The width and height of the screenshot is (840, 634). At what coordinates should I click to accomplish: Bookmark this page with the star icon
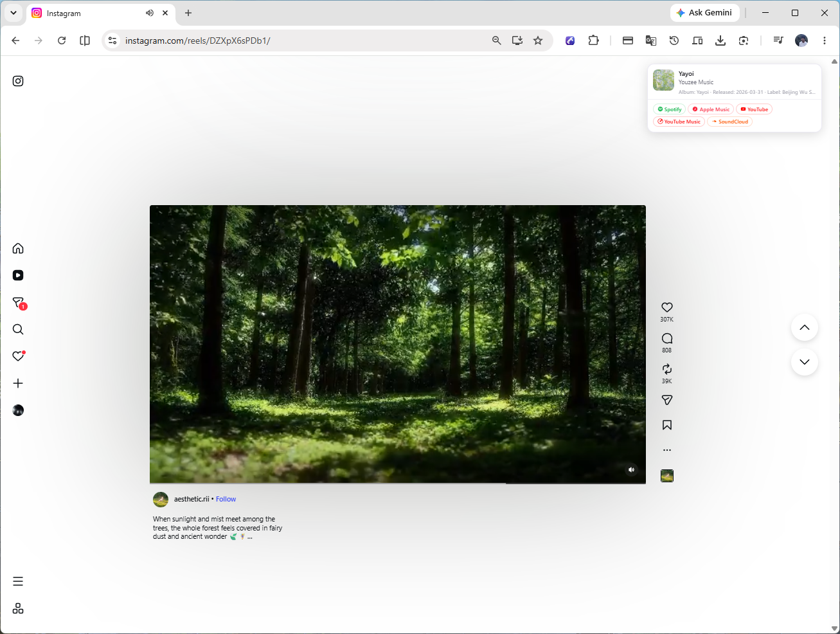click(538, 41)
